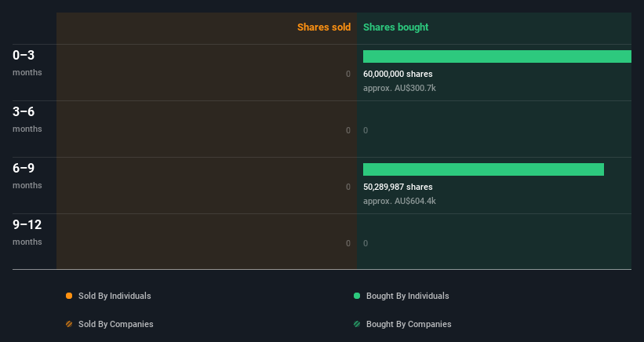This screenshot has height=342, width=644.
Task: Click the green Bought By Individuals legend dot
Action: [x=357, y=296]
